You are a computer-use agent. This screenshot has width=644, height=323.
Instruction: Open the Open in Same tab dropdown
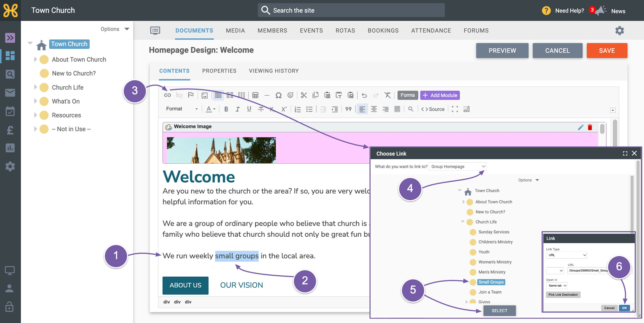[557, 286]
